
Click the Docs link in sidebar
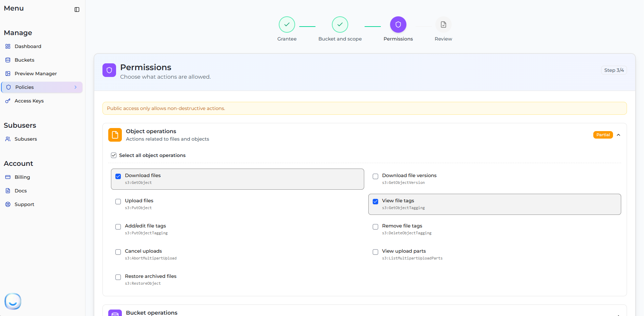[21, 191]
